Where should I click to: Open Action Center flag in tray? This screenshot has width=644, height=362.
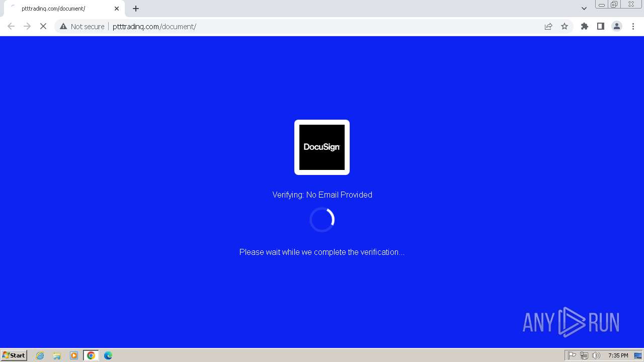click(572, 355)
